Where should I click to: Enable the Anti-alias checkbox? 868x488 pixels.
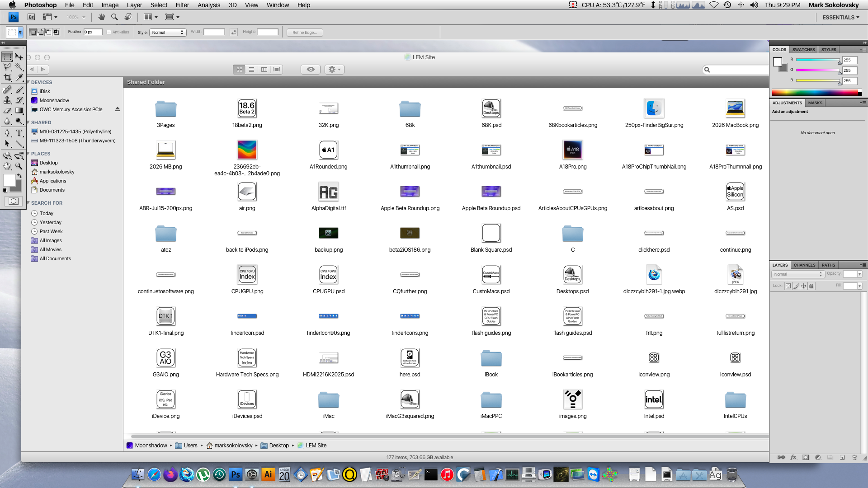[109, 32]
